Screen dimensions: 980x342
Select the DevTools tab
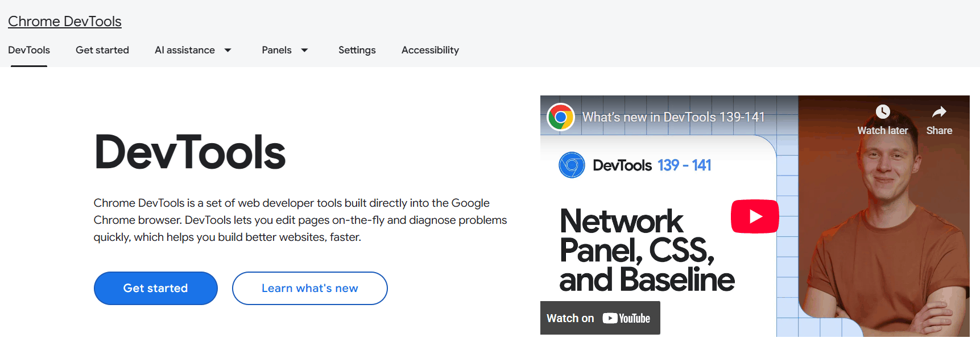(x=29, y=50)
